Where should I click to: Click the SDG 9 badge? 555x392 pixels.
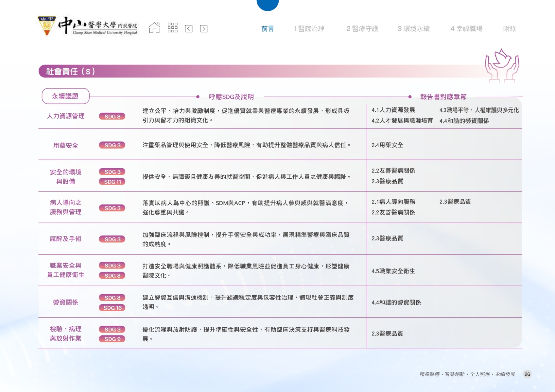[x=112, y=339]
